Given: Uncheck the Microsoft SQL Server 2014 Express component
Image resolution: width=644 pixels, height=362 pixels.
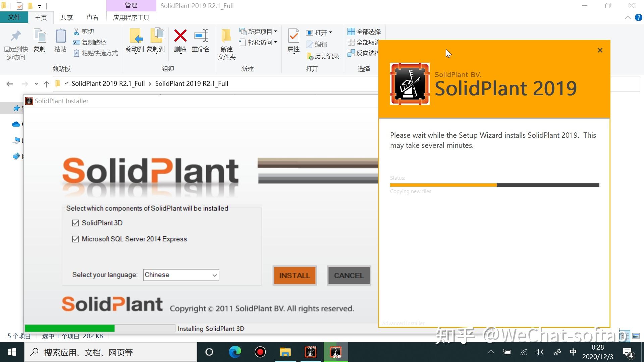Looking at the screenshot, I should click(x=75, y=239).
